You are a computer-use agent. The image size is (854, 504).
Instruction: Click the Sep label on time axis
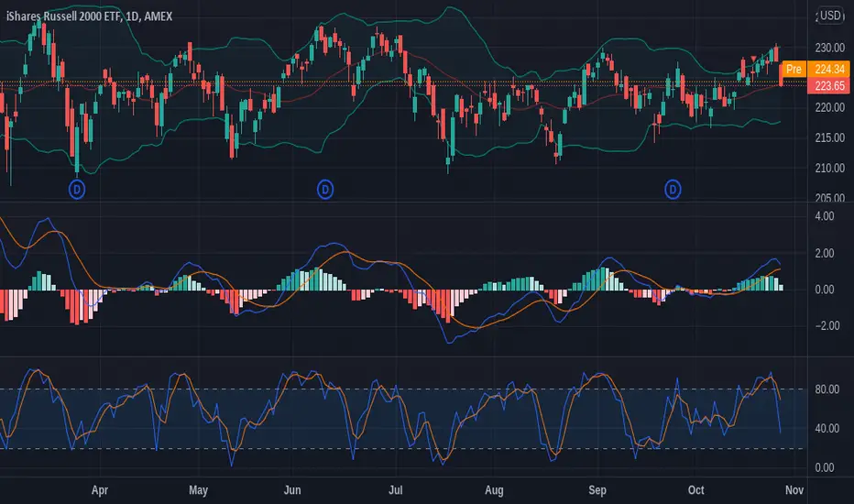pyautogui.click(x=597, y=490)
